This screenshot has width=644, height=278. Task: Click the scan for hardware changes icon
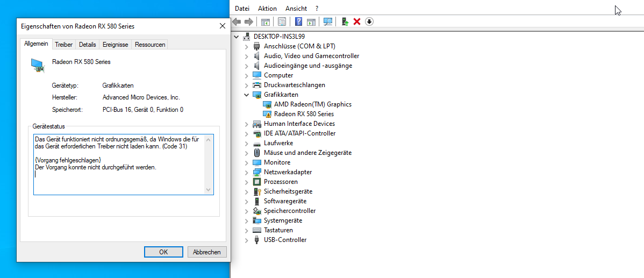328,22
